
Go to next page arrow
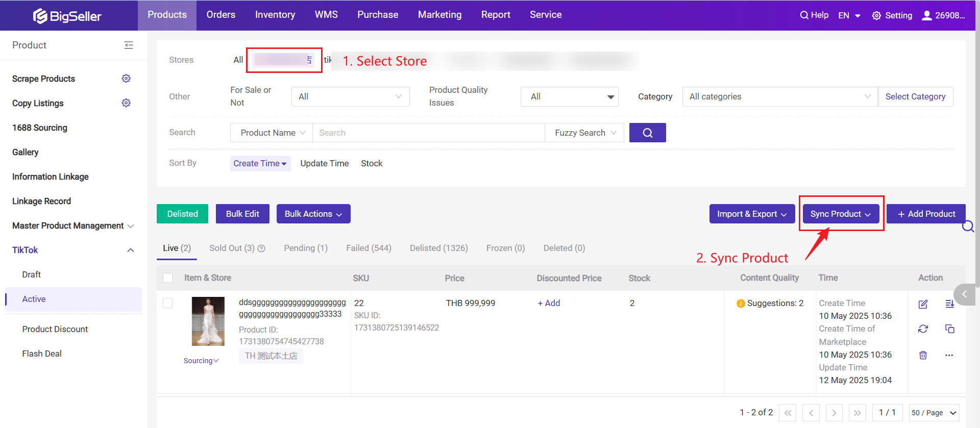834,413
